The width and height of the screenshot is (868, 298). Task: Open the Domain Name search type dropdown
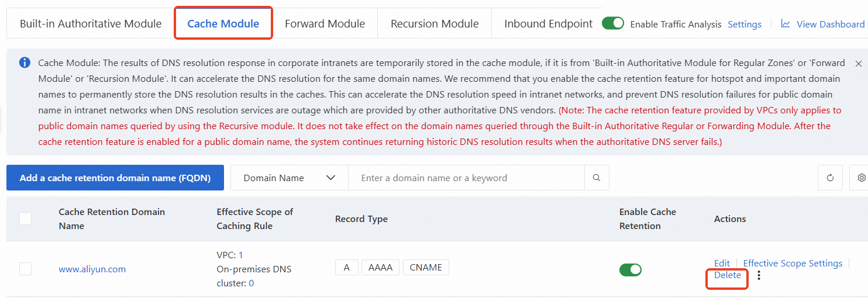[289, 178]
